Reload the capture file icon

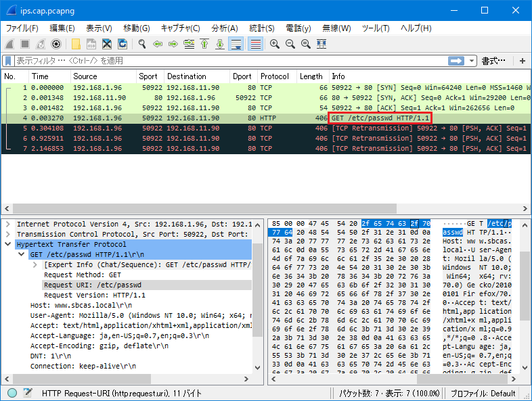123,44
